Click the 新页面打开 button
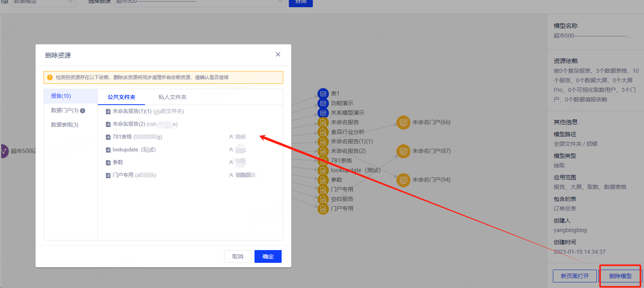Image resolution: width=644 pixels, height=288 pixels. coord(574,276)
